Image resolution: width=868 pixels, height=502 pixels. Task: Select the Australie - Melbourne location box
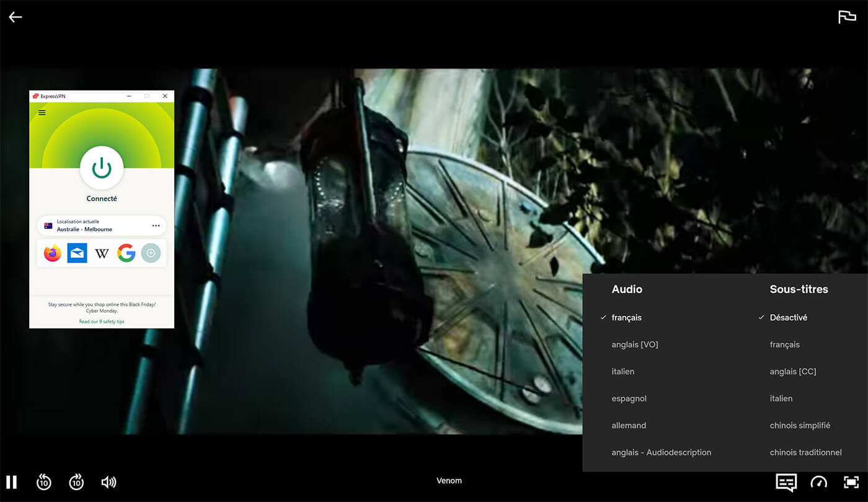click(102, 226)
